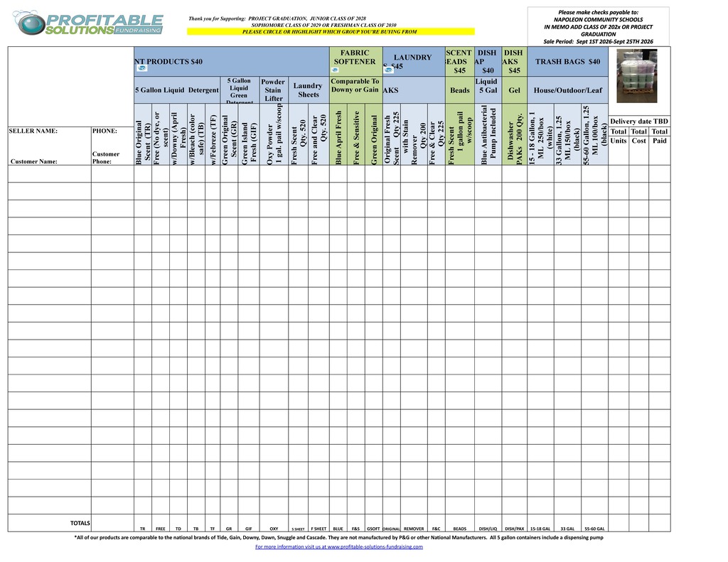Click the Profitable Solutions Fundraising logo
728x562 pixels.
(88, 23)
